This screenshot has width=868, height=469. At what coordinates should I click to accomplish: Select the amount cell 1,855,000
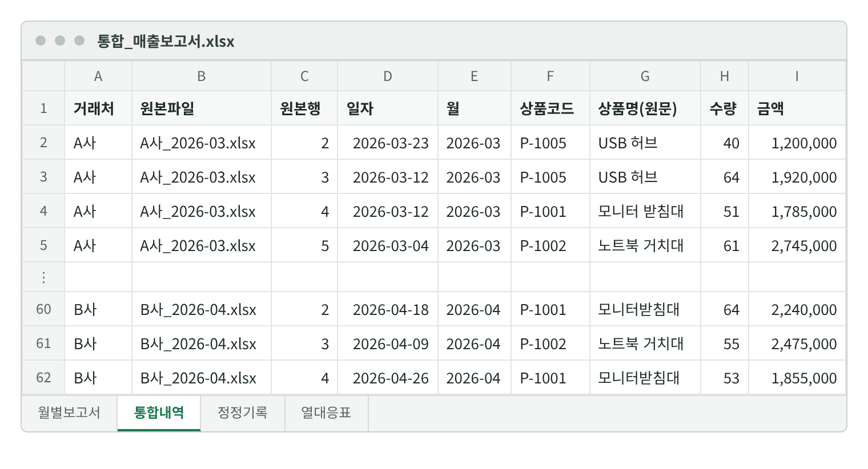tap(797, 378)
